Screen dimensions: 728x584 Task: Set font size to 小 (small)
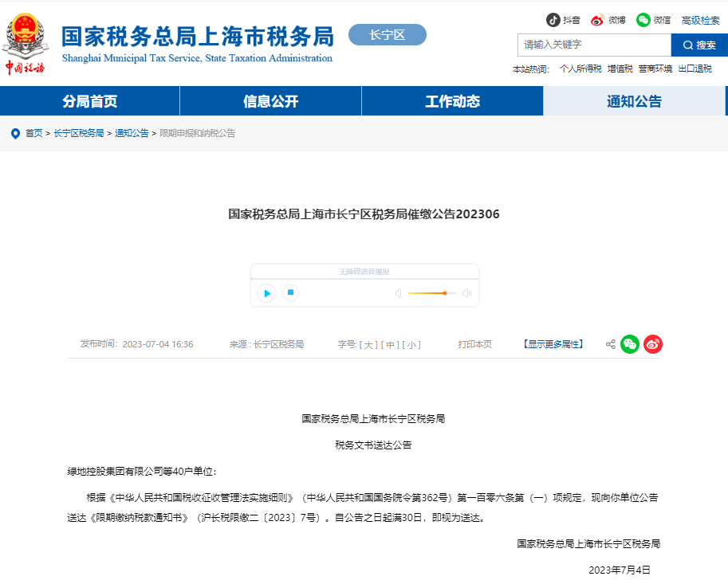tap(411, 345)
